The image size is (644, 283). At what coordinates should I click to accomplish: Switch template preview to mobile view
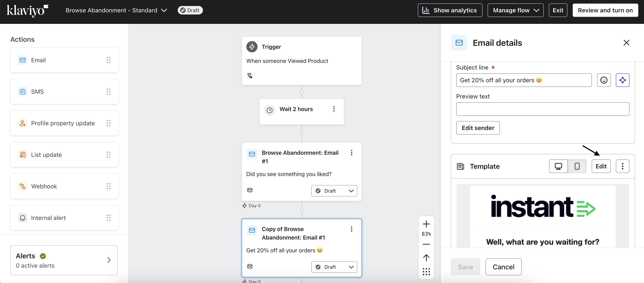pyautogui.click(x=577, y=166)
